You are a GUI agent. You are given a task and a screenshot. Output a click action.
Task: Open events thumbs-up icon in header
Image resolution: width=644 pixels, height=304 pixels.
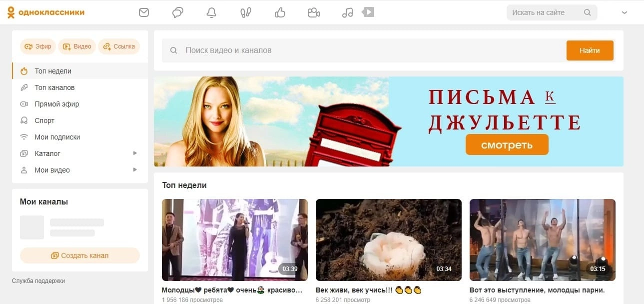click(x=280, y=12)
